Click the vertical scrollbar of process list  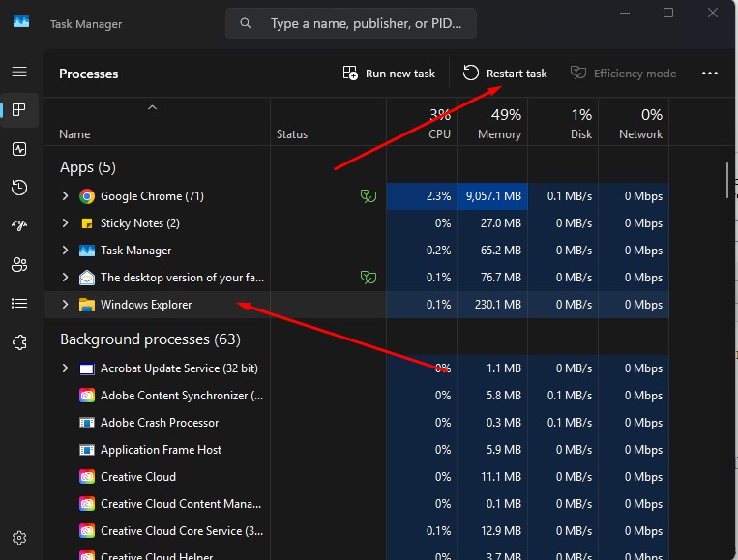[727, 180]
